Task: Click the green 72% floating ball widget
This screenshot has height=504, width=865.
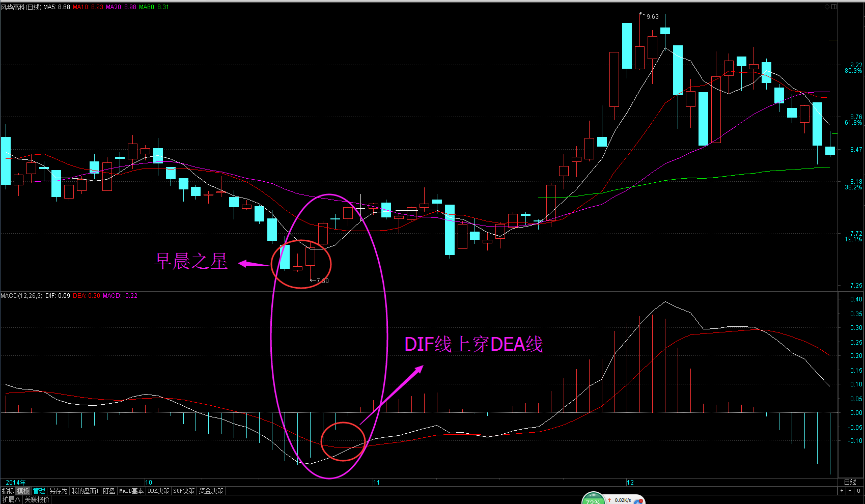Action: point(593,498)
